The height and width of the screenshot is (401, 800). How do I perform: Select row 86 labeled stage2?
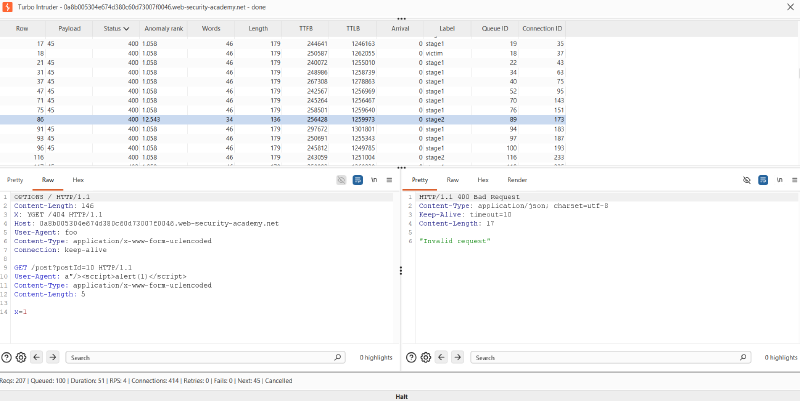[x=282, y=119]
